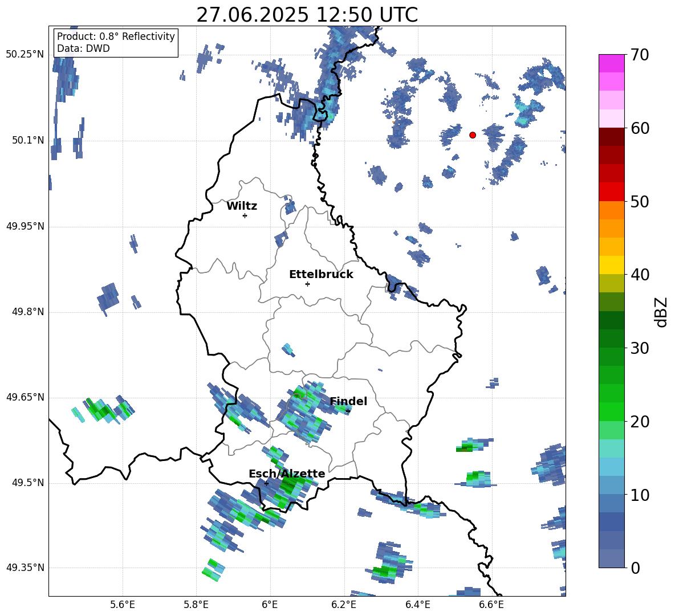The height and width of the screenshot is (616, 675).
Task: Click the 49.8°N latitude label
Action: [x=28, y=312]
